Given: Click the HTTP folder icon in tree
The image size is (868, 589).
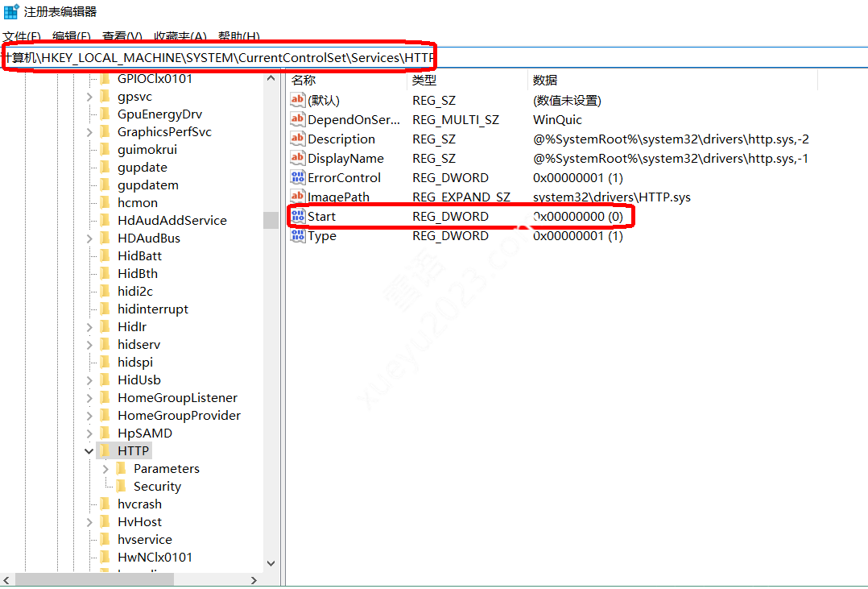Looking at the screenshot, I should (105, 451).
